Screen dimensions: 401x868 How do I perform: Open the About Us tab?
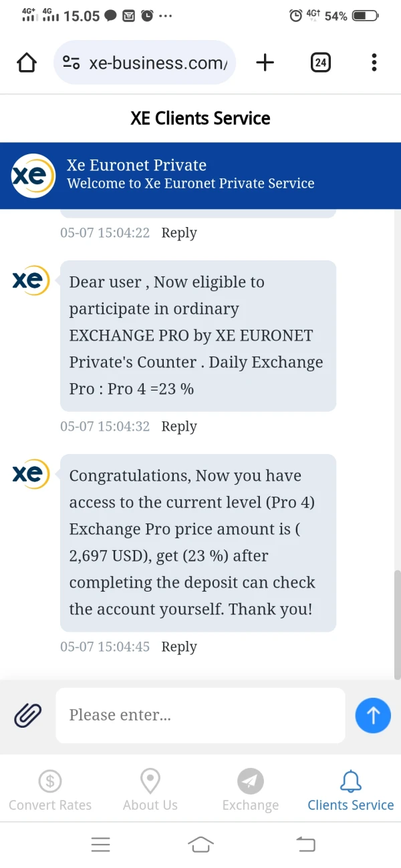click(x=150, y=790)
